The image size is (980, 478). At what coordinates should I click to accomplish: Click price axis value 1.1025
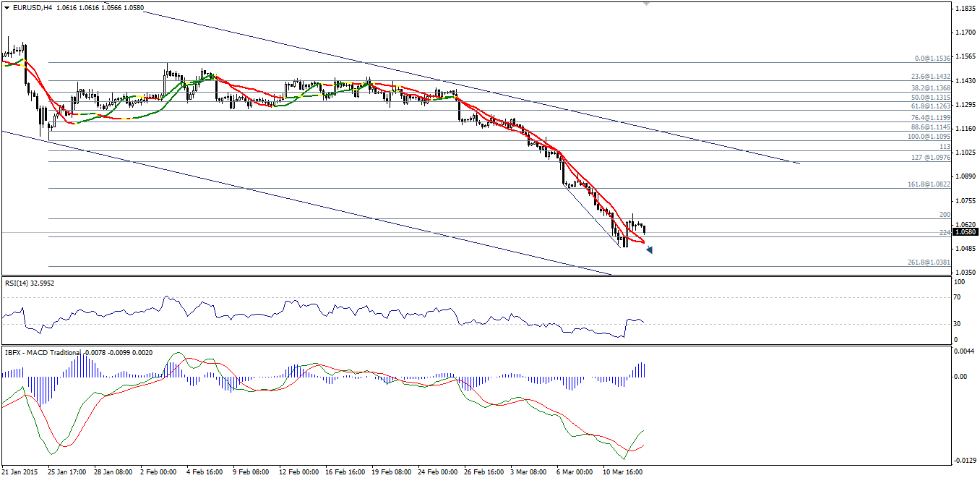[966, 153]
